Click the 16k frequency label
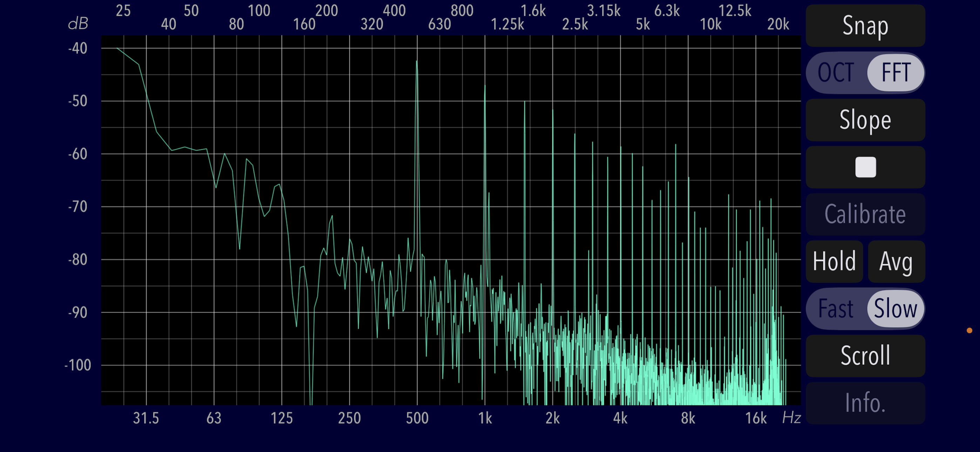This screenshot has height=452, width=980. [756, 418]
